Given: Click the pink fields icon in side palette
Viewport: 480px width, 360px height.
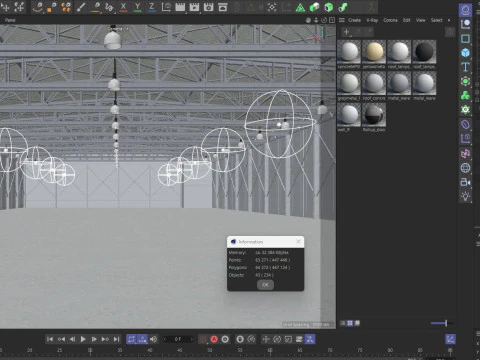Looking at the screenshot, I should click(465, 153).
